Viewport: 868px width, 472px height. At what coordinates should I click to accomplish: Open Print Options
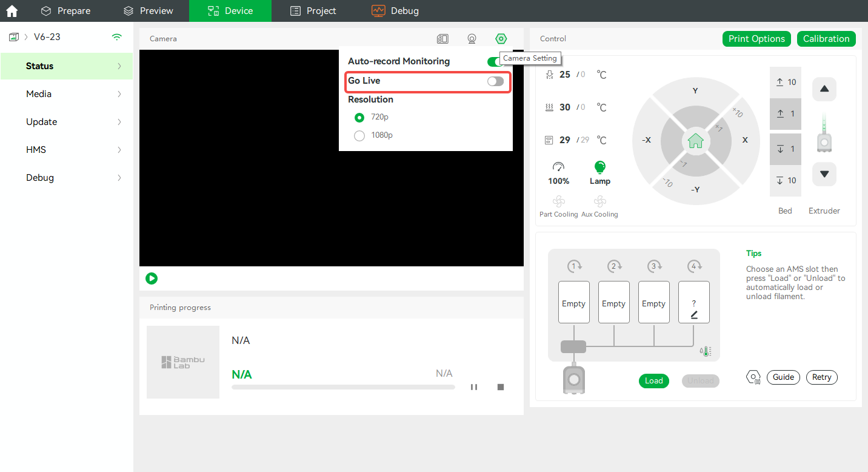click(x=756, y=39)
